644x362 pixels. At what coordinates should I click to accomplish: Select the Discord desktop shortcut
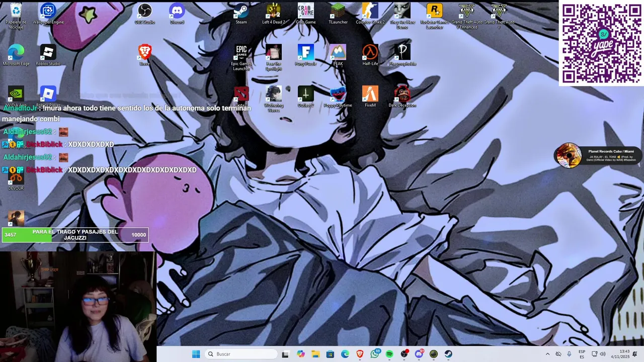coord(177,14)
